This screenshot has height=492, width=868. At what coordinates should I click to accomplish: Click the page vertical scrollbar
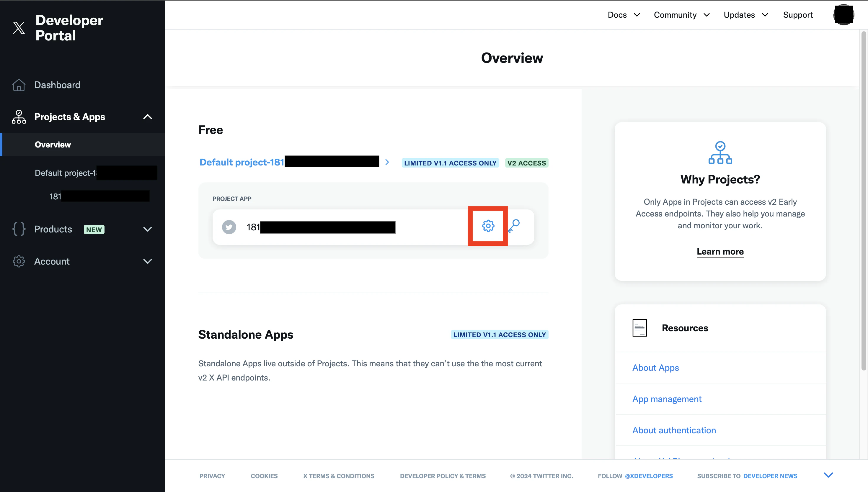[864, 201]
